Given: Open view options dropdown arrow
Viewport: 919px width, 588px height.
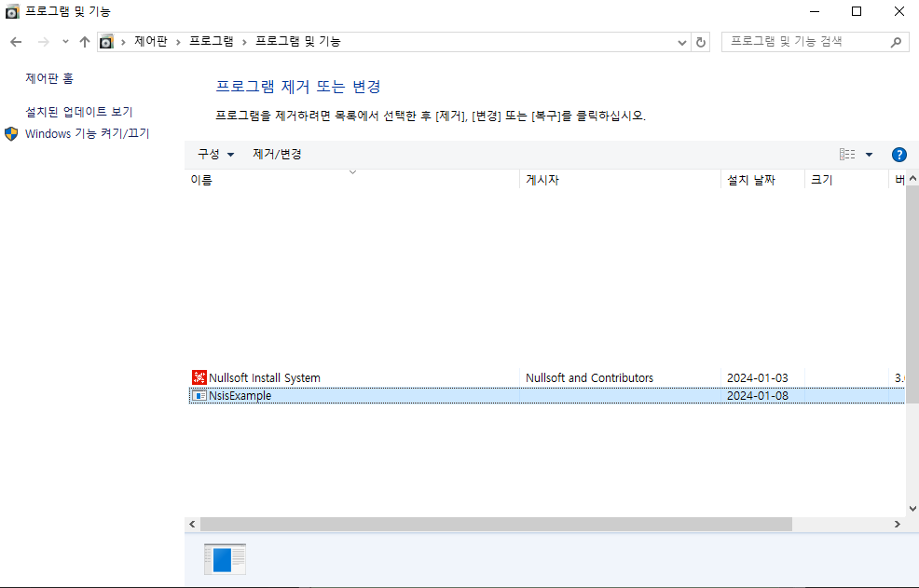Looking at the screenshot, I should 870,155.
